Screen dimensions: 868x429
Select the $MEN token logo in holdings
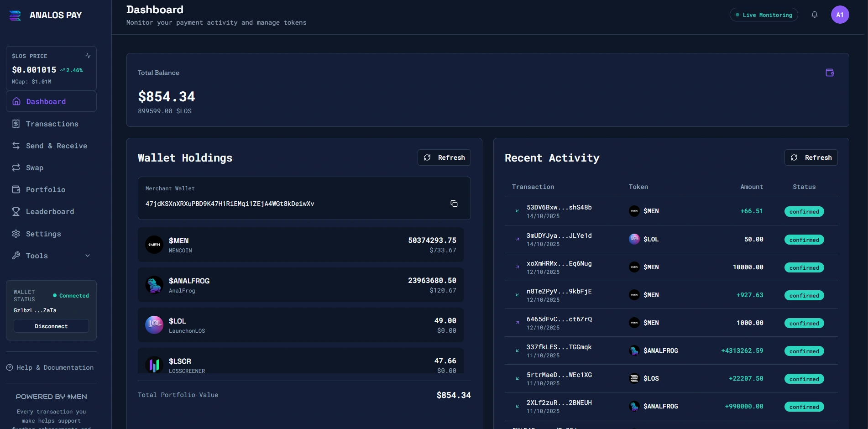pyautogui.click(x=154, y=245)
